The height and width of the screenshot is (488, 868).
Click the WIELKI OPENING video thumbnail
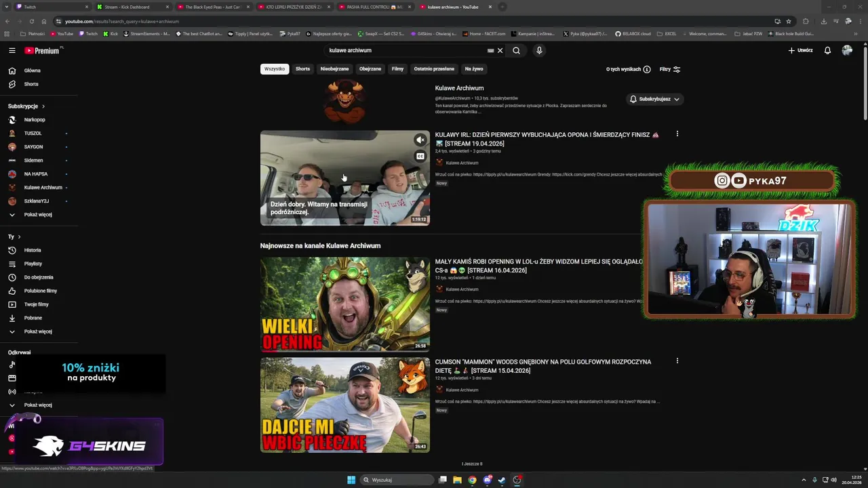pyautogui.click(x=344, y=304)
